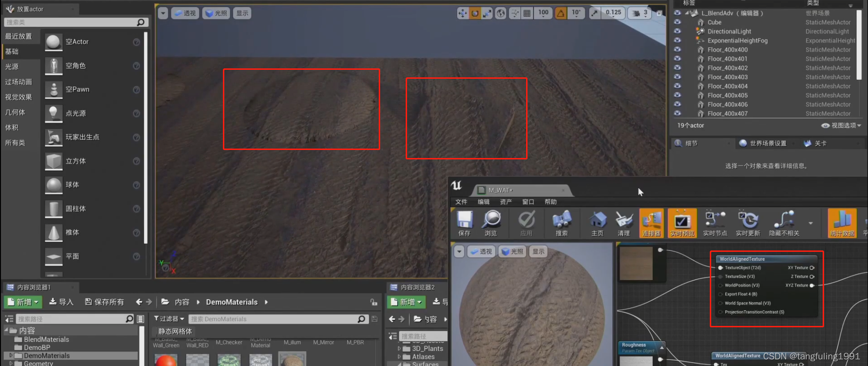
Task: Click the 搜索 DemoMaterials search field
Action: pos(278,319)
